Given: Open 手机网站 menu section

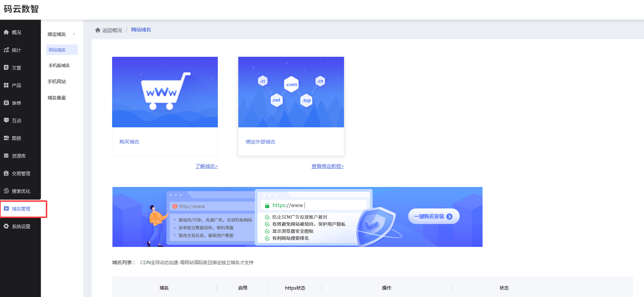Looking at the screenshot, I should click(x=57, y=81).
